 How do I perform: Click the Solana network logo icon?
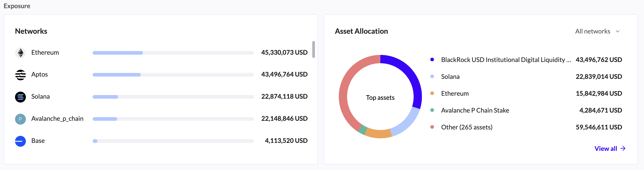20,97
